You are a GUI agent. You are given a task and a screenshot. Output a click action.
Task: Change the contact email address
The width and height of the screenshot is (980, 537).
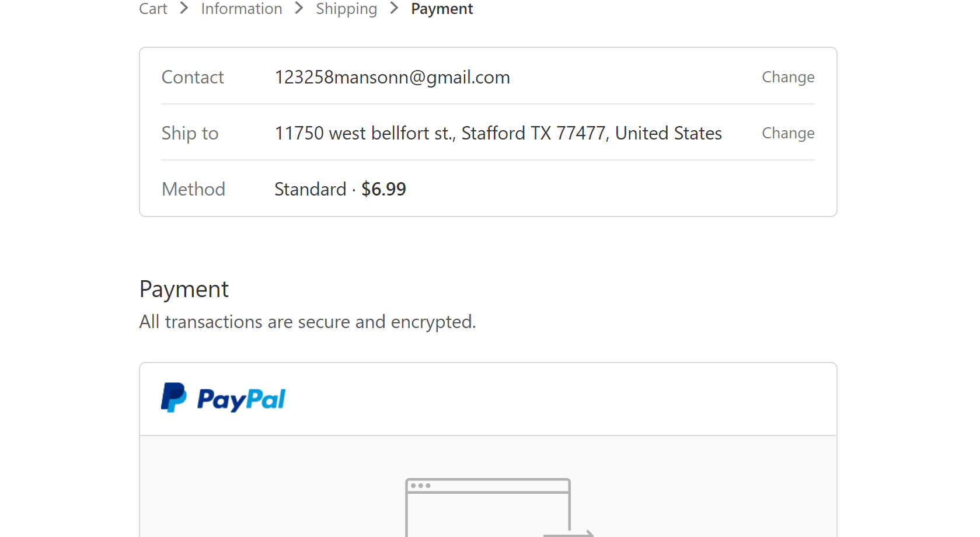[x=787, y=77]
